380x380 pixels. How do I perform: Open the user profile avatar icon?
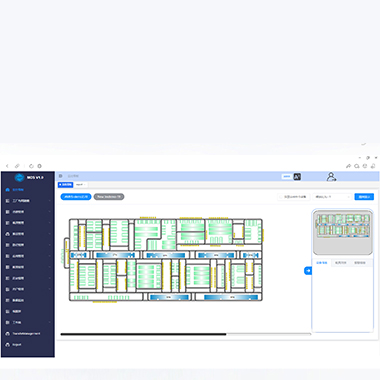[x=331, y=177]
